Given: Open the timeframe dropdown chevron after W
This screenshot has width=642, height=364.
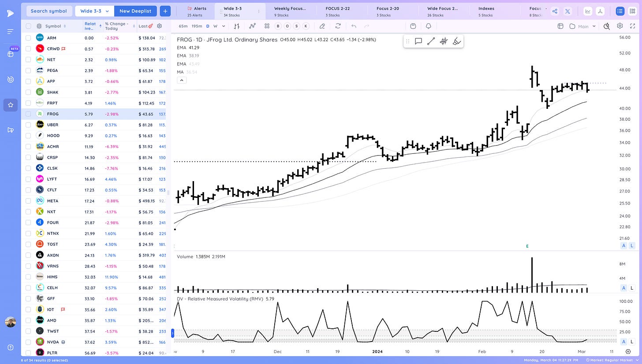Looking at the screenshot, I should click(x=224, y=26).
